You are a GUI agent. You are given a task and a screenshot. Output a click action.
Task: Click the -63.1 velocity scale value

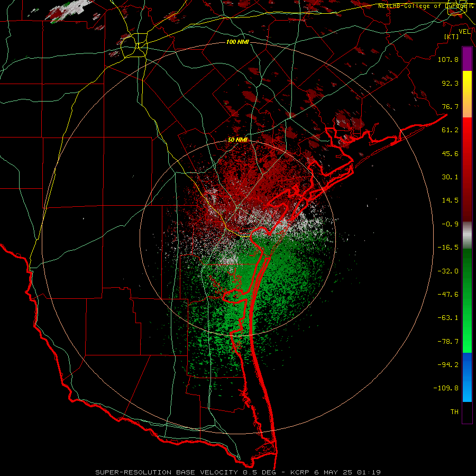(448, 318)
